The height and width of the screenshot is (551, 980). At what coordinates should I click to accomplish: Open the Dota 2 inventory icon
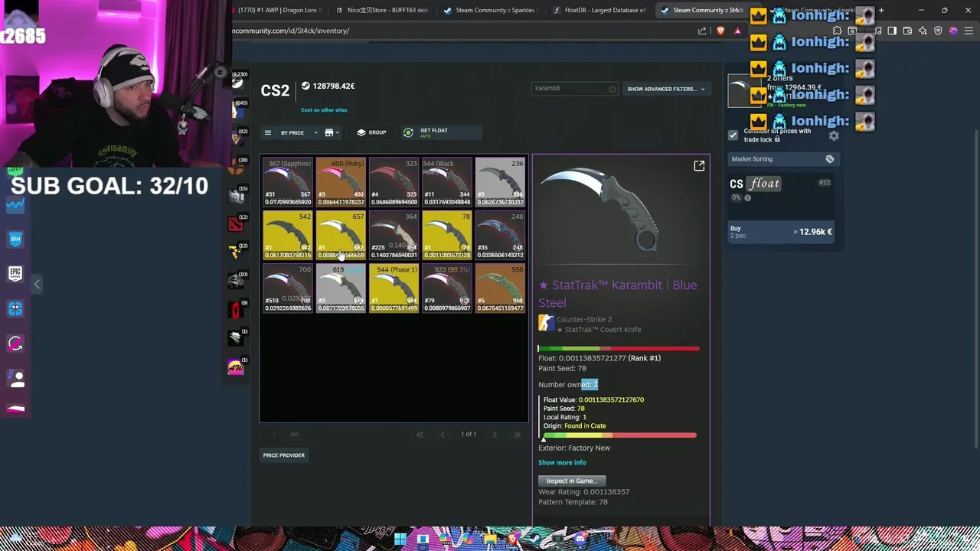pos(236,224)
